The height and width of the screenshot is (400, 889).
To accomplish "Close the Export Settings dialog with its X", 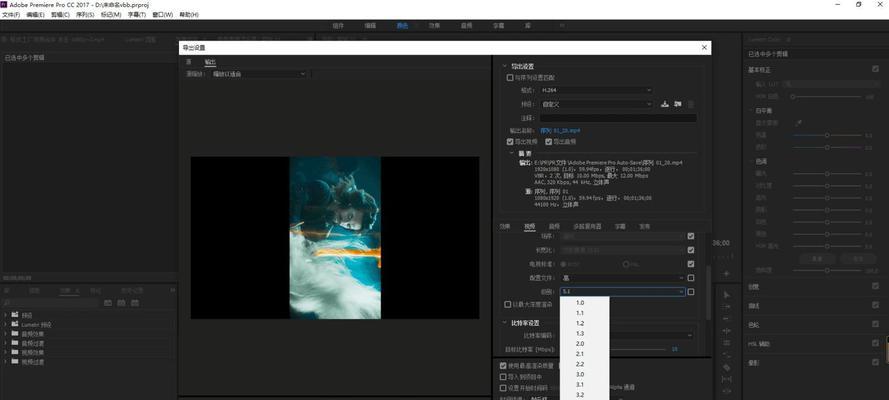I will [x=704, y=48].
